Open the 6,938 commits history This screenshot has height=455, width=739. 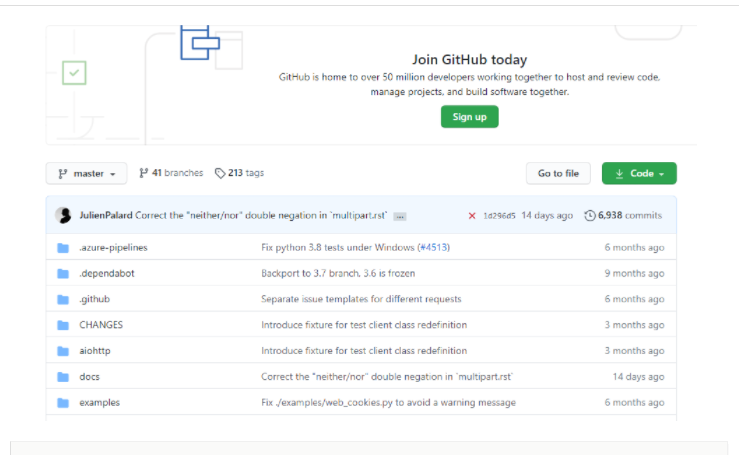(x=622, y=215)
